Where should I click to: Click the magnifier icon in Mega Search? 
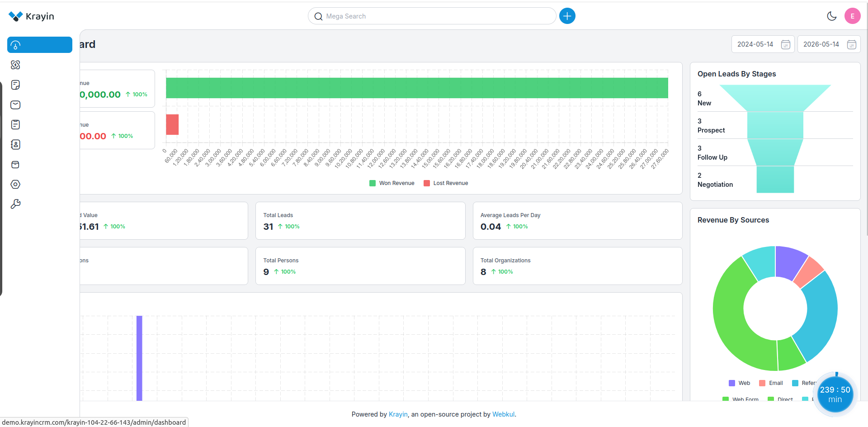[318, 16]
